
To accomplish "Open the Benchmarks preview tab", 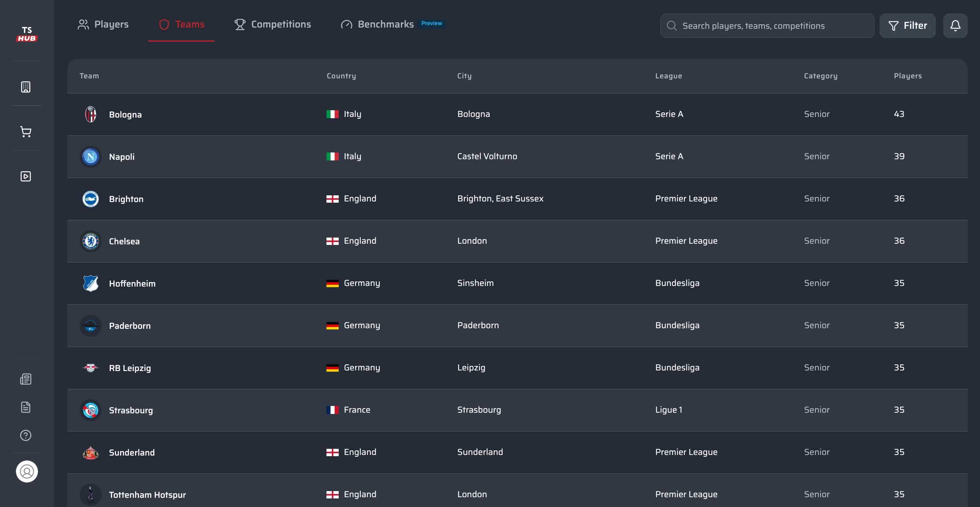I will [393, 24].
